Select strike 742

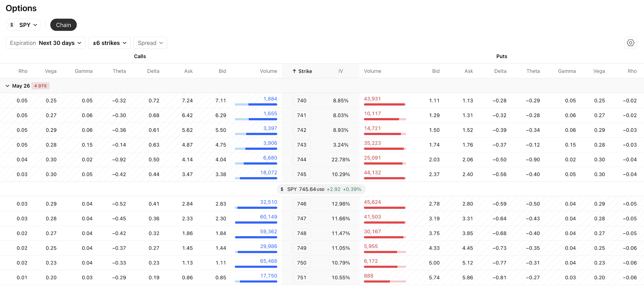tap(302, 130)
